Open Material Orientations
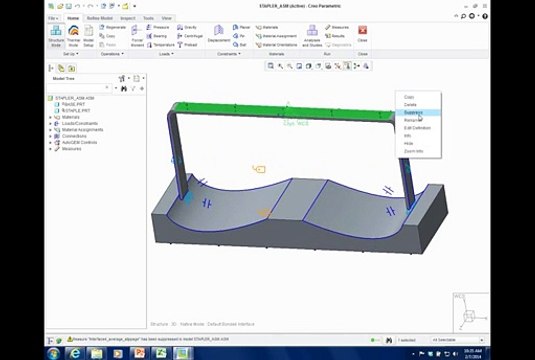The height and width of the screenshot is (360, 535). pos(276,45)
